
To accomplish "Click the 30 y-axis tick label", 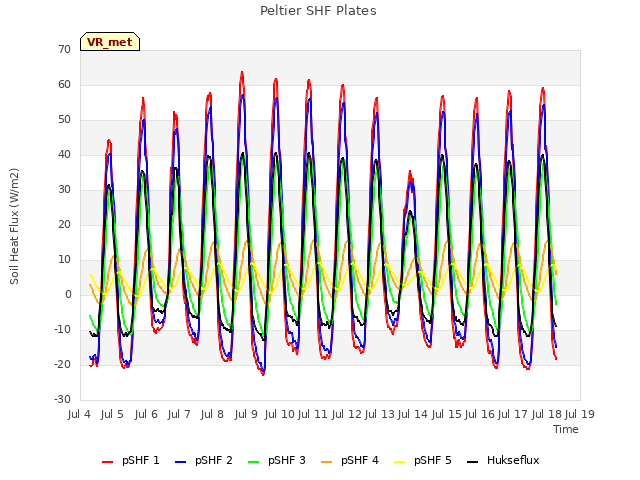I will 64,189.
